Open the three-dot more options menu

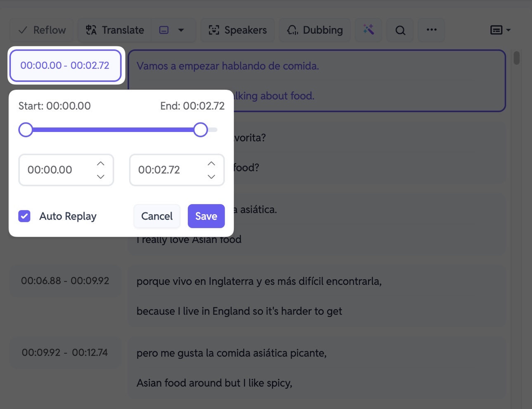pyautogui.click(x=432, y=30)
